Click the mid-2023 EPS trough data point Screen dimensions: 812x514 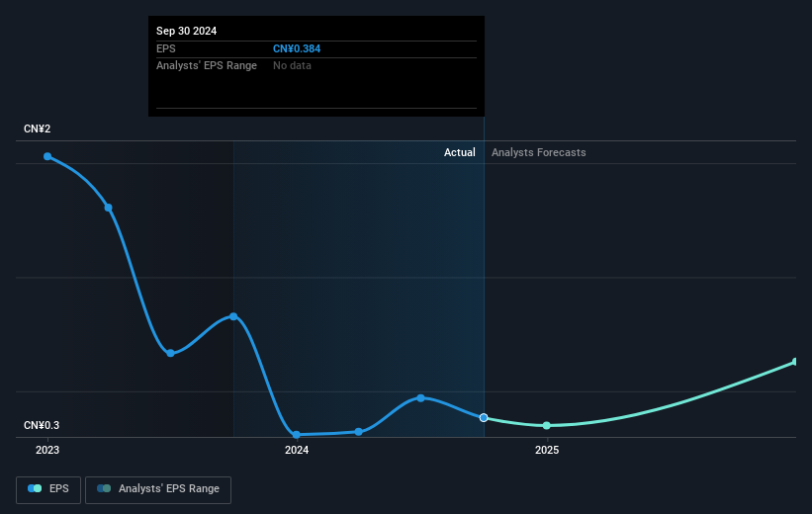[x=170, y=353]
